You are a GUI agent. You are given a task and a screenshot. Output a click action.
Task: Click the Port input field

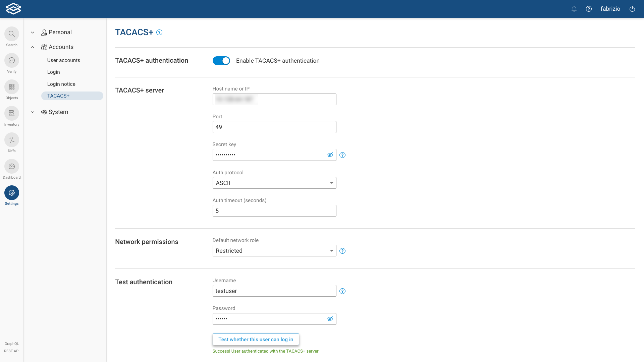pos(274,127)
